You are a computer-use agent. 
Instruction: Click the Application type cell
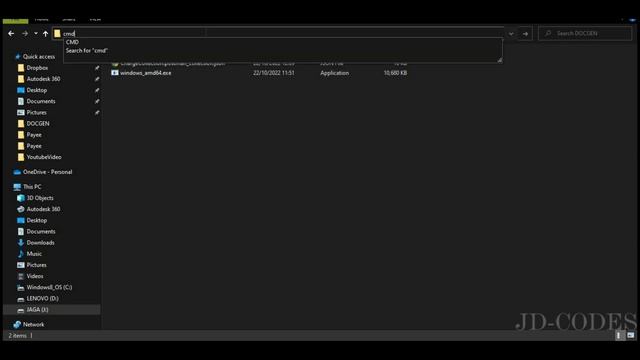(334, 73)
